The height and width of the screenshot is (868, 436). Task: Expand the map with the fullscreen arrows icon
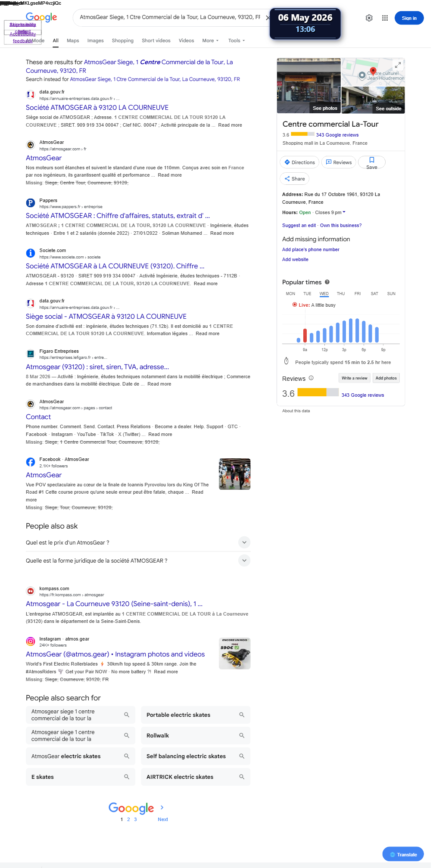click(x=398, y=65)
